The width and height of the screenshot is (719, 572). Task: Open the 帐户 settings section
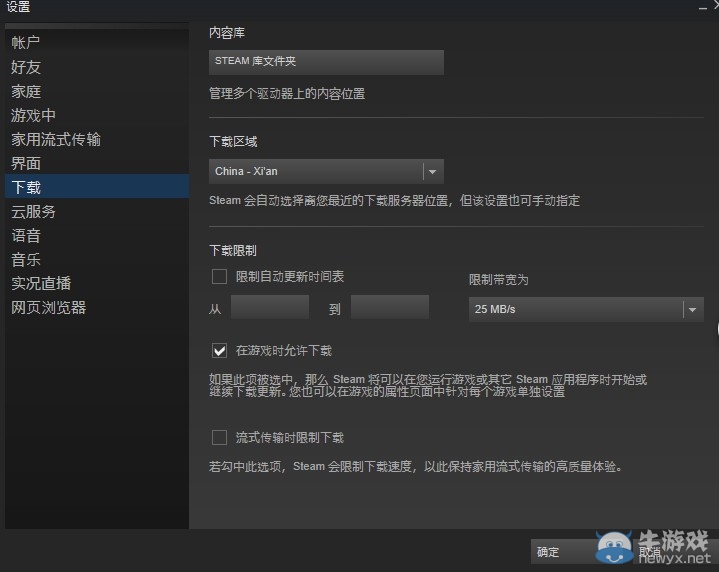(x=97, y=43)
